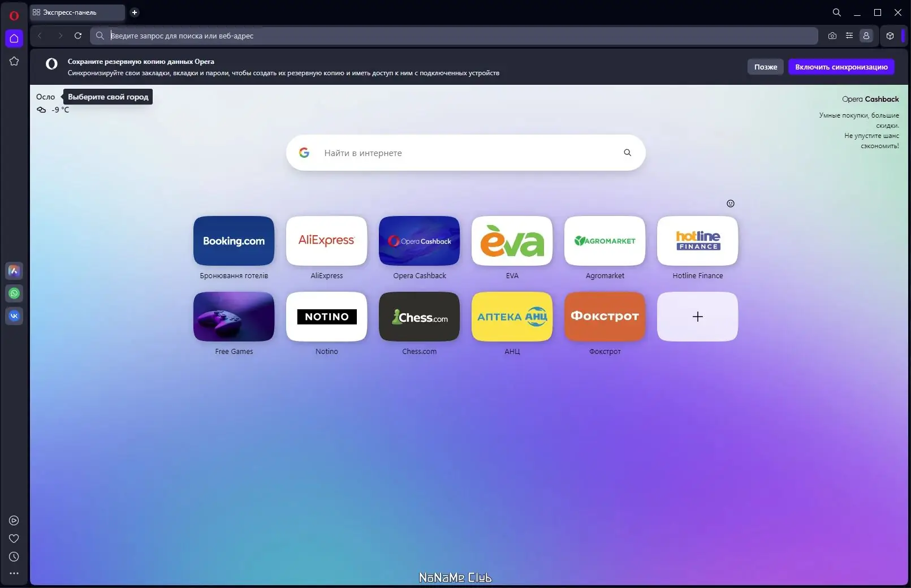This screenshot has width=911, height=588.
Task: Click the Google logo in the search box
Action: point(304,153)
